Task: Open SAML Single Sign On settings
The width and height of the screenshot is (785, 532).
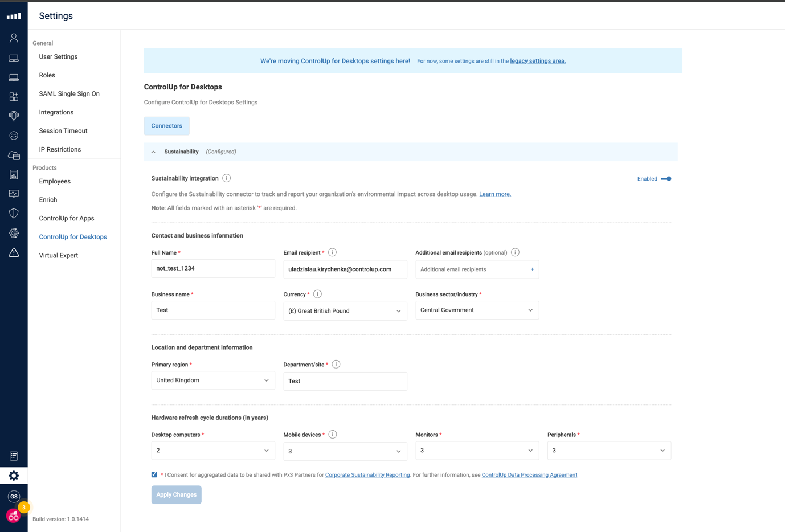Action: (x=69, y=94)
